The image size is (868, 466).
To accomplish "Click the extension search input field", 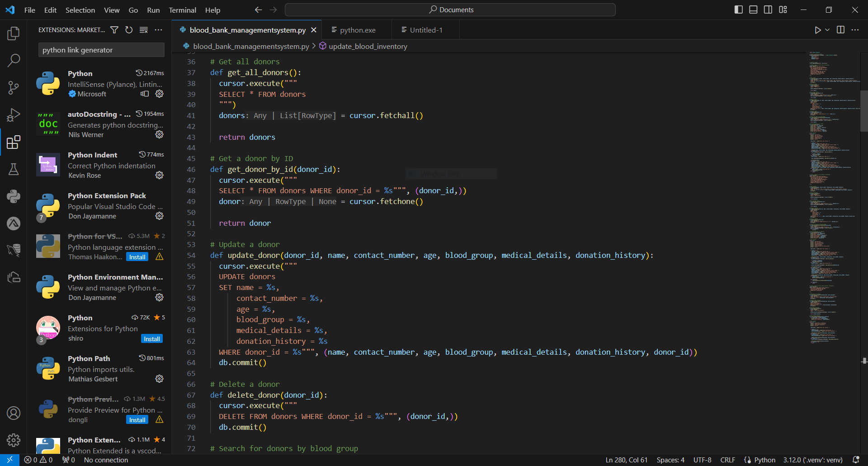I will [101, 50].
